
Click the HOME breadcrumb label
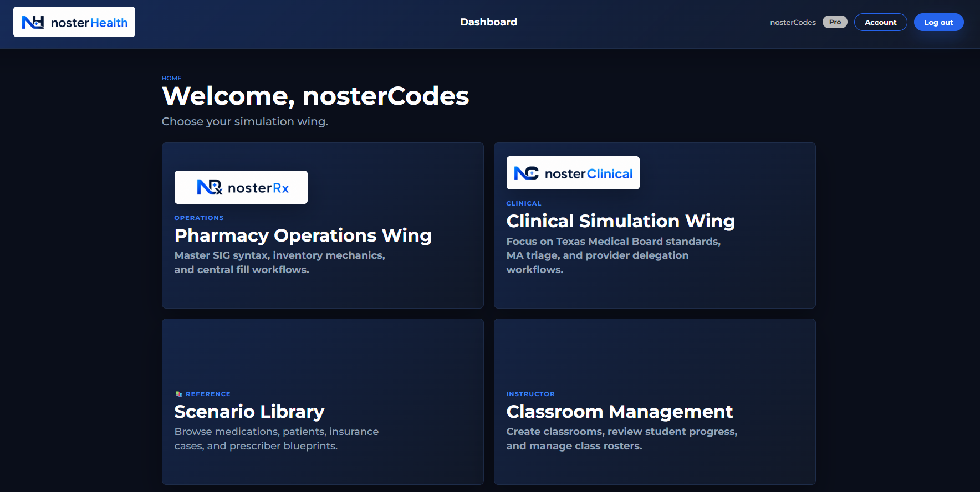[171, 78]
